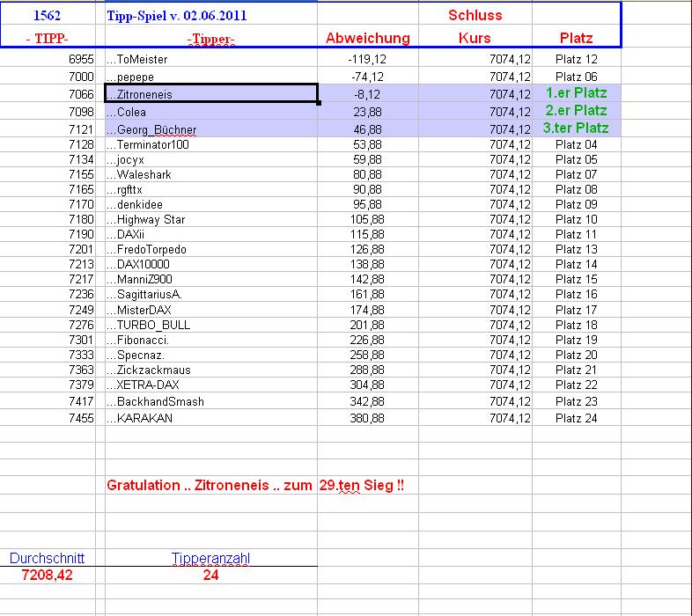The image size is (692, 616).
Task: Click the XETRA-DAX cell
Action: point(211,385)
